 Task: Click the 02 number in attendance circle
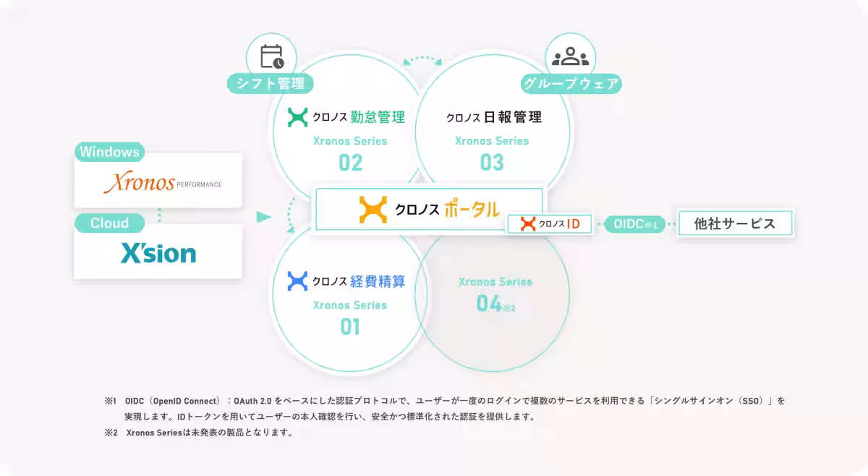350,163
